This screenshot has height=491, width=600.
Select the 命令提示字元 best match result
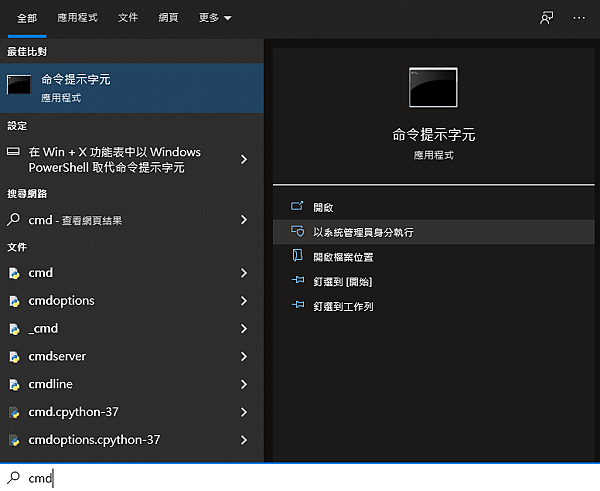pyautogui.click(x=132, y=88)
